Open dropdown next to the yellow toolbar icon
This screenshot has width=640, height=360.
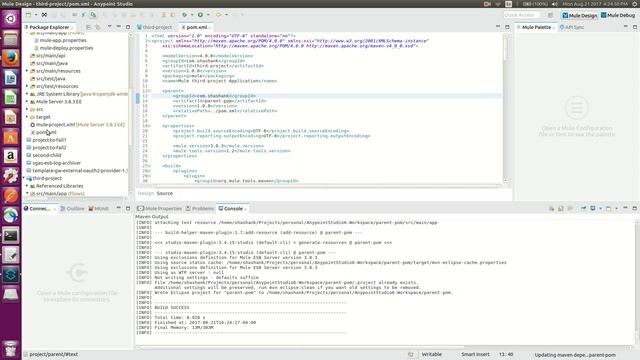(x=227, y=15)
